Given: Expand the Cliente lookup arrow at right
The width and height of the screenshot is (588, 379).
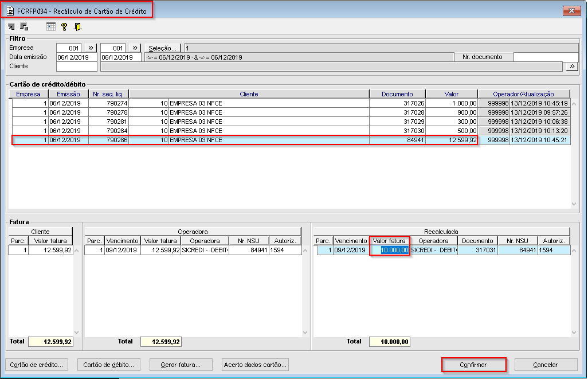Looking at the screenshot, I should 571,67.
